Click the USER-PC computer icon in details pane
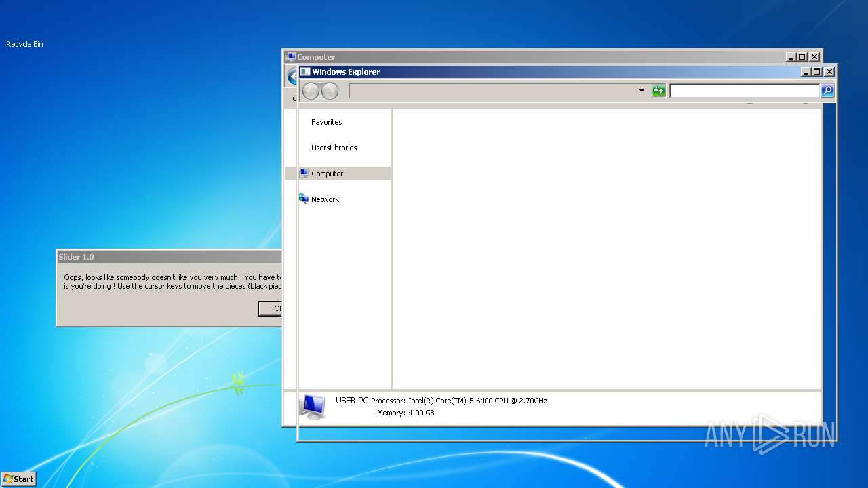Image resolution: width=868 pixels, height=488 pixels. (313, 407)
